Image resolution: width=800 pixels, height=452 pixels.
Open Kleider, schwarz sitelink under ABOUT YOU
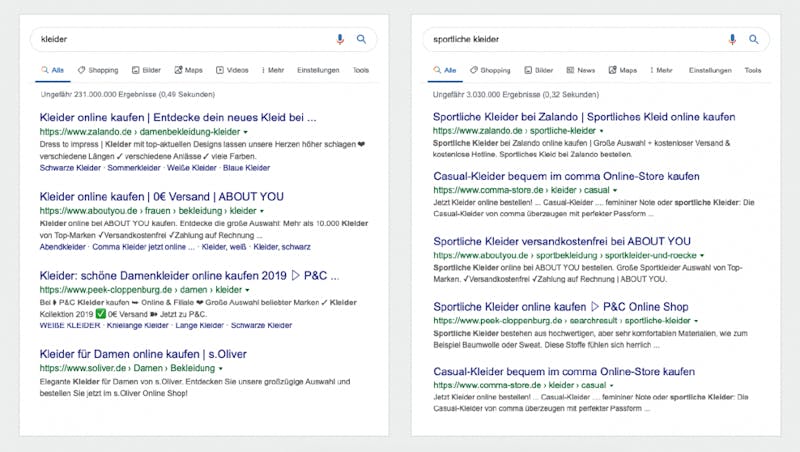282,247
